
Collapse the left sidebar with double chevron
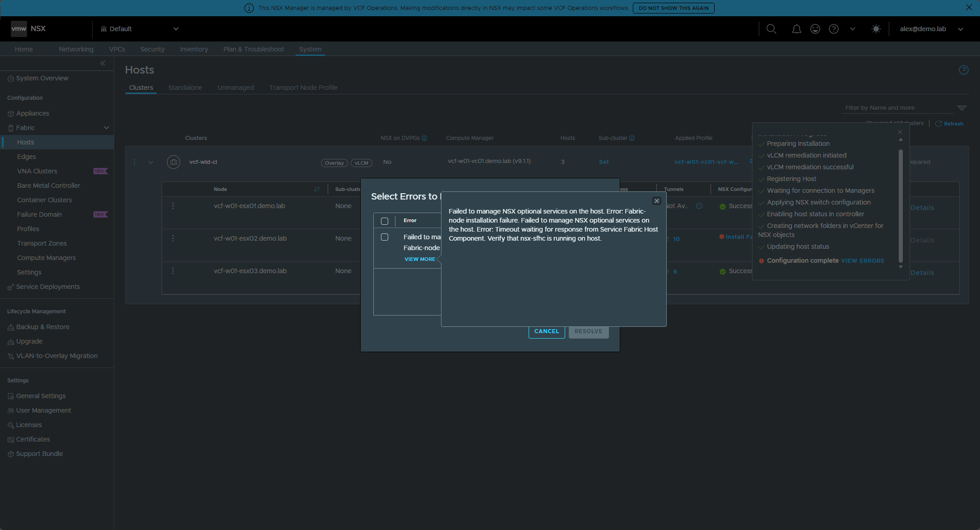[103, 63]
